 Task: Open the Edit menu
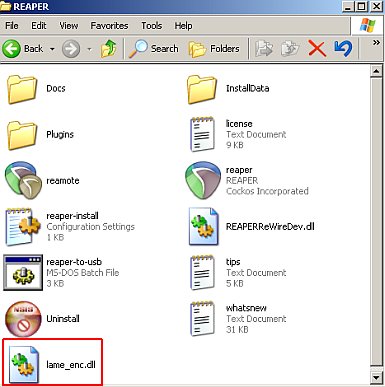(x=39, y=26)
